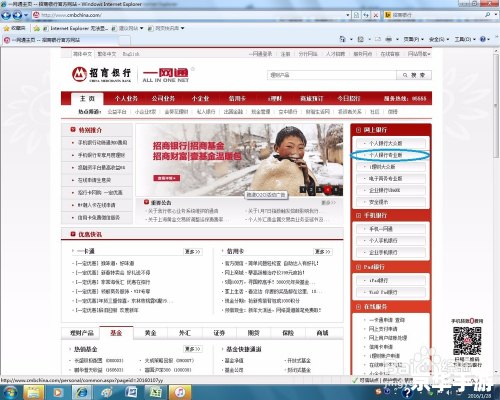Click the Refresh icon beside the address bar
The width and height of the screenshot is (500, 400).
[366, 15]
